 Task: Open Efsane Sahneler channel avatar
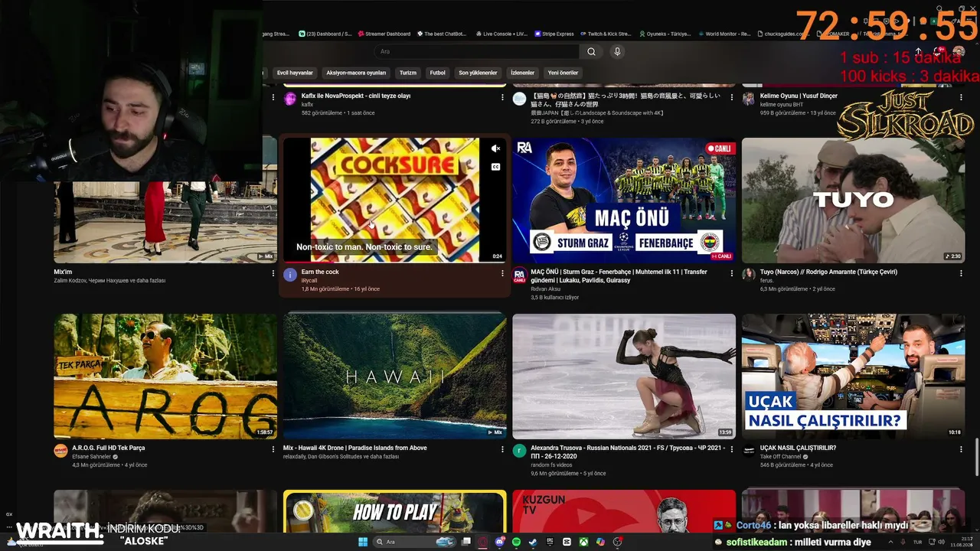(60, 451)
